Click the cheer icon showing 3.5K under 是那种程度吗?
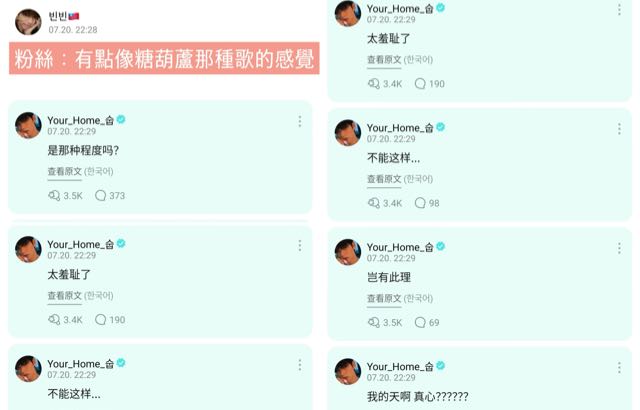This screenshot has width=640, height=410. [x=54, y=195]
